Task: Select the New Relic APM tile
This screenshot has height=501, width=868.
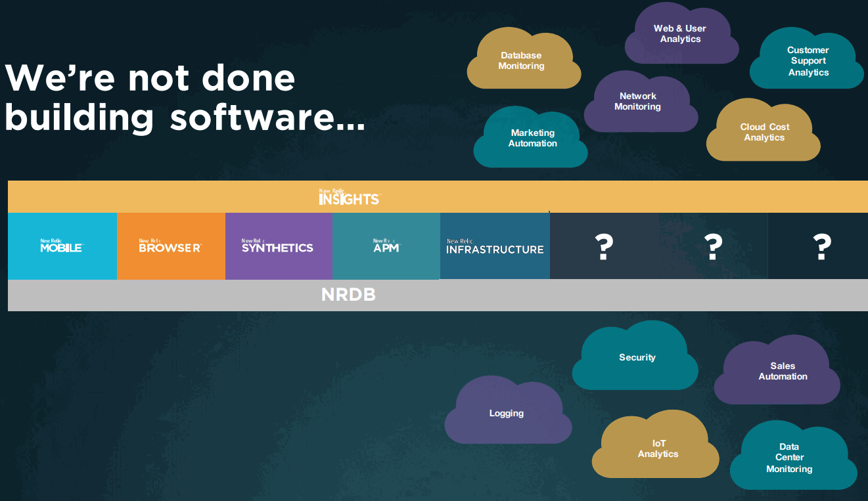Action: (x=386, y=246)
